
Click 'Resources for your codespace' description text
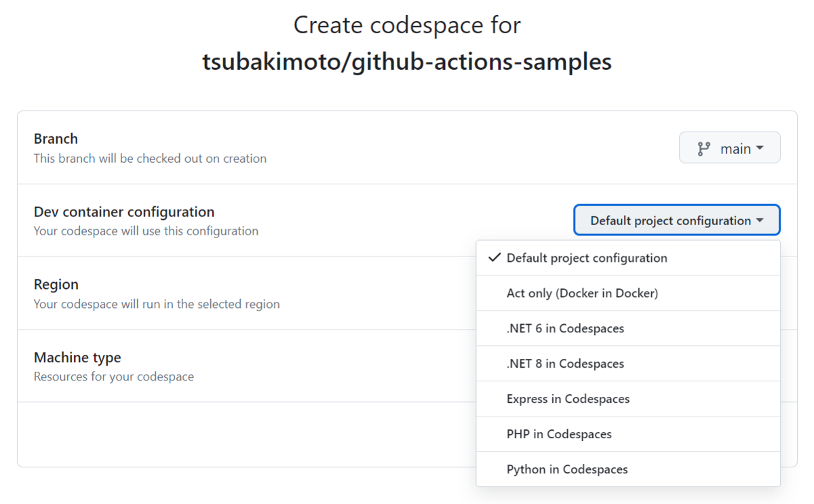click(114, 376)
